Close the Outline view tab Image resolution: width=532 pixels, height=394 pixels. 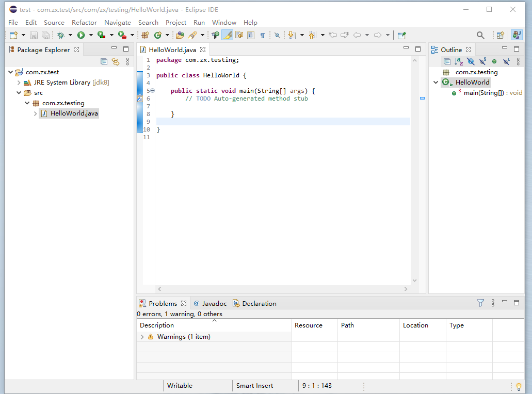(469, 50)
